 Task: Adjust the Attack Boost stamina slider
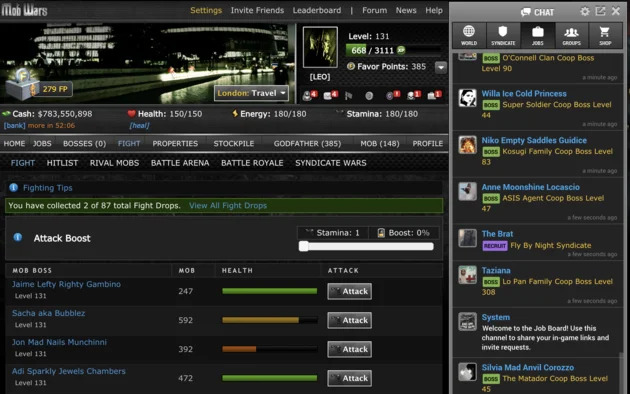point(304,246)
